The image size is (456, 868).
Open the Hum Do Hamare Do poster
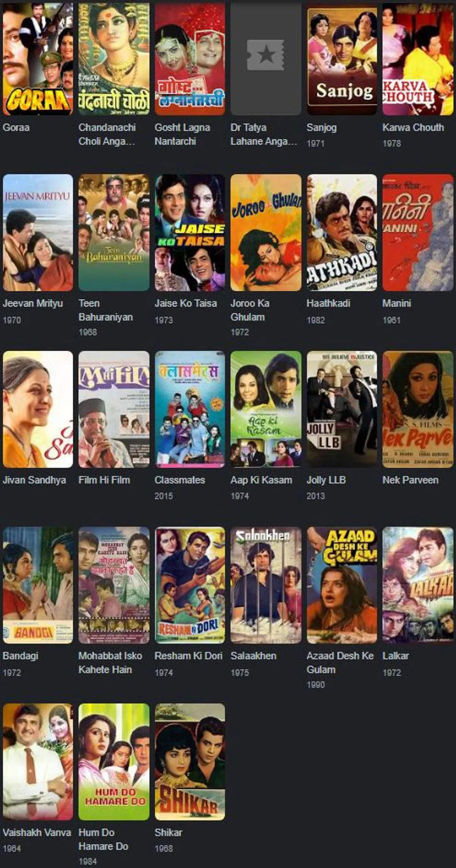pyautogui.click(x=114, y=761)
